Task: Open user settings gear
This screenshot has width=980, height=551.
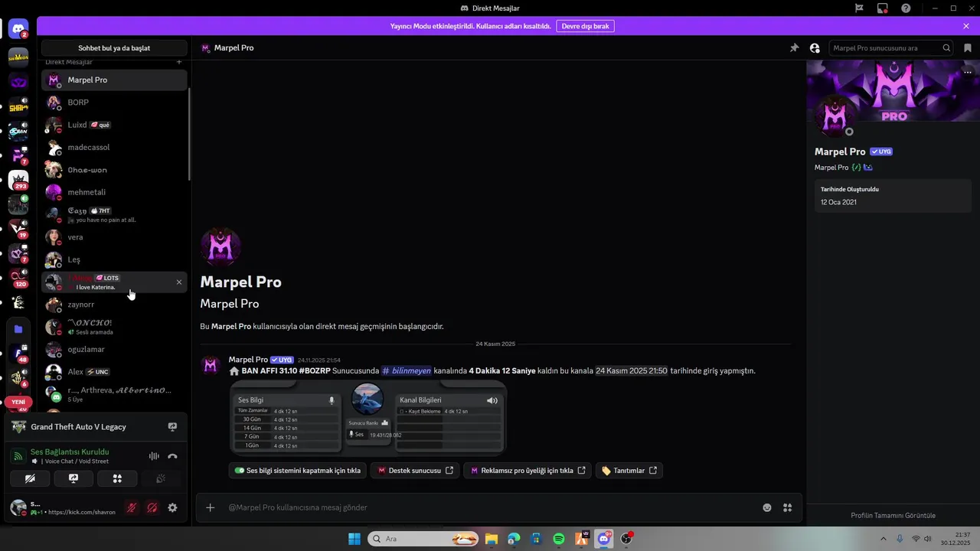Action: tap(172, 507)
